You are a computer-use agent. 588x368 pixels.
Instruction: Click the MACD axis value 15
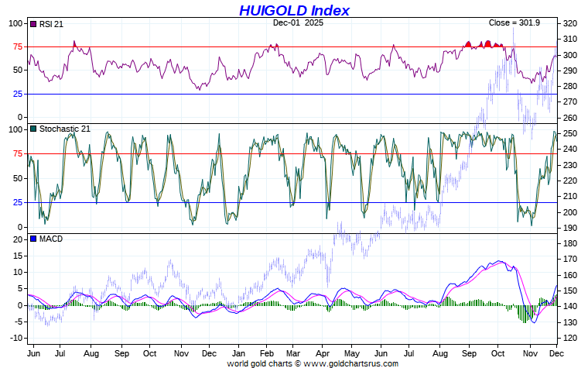tap(18, 256)
